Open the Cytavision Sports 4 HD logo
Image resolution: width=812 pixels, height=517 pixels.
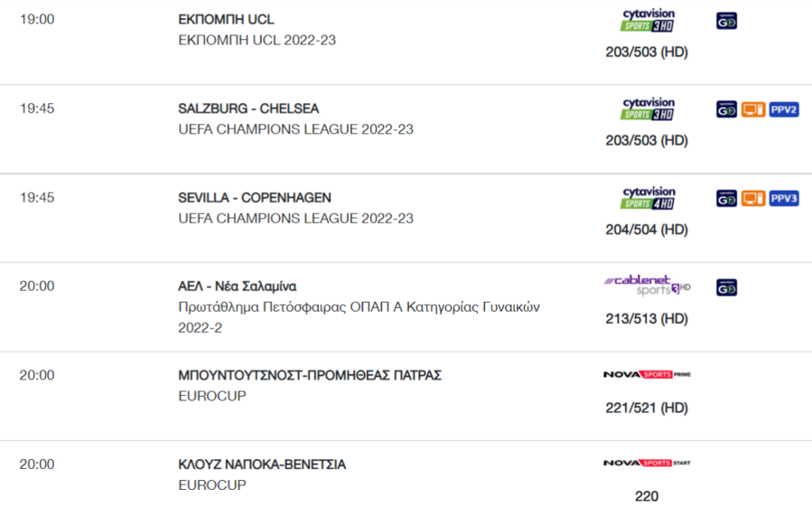coord(648,199)
